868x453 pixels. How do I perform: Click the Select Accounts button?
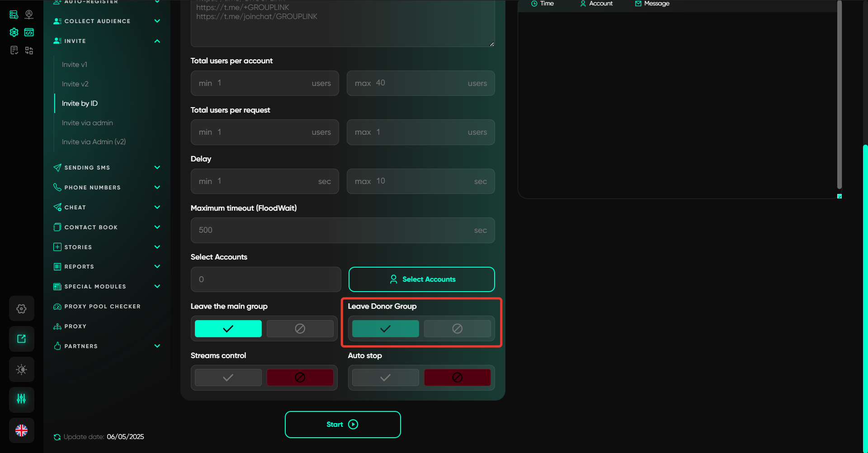(x=421, y=279)
